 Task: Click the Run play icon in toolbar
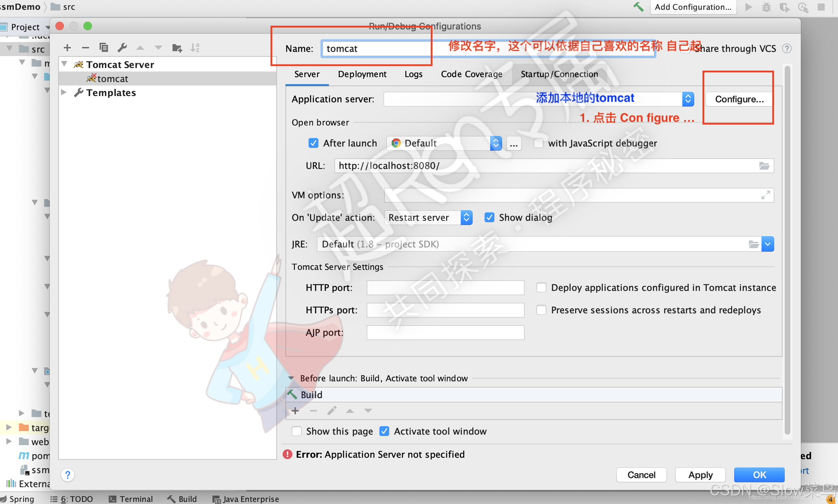(x=749, y=7)
